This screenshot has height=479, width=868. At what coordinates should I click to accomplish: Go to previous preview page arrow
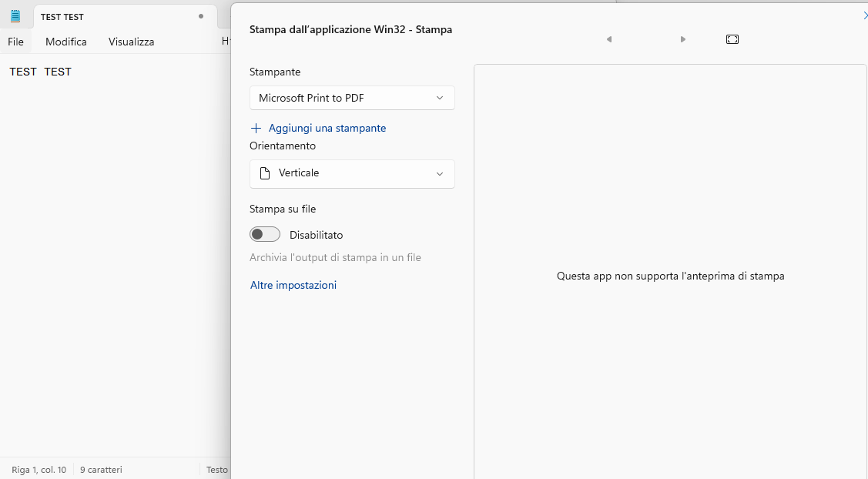[609, 39]
